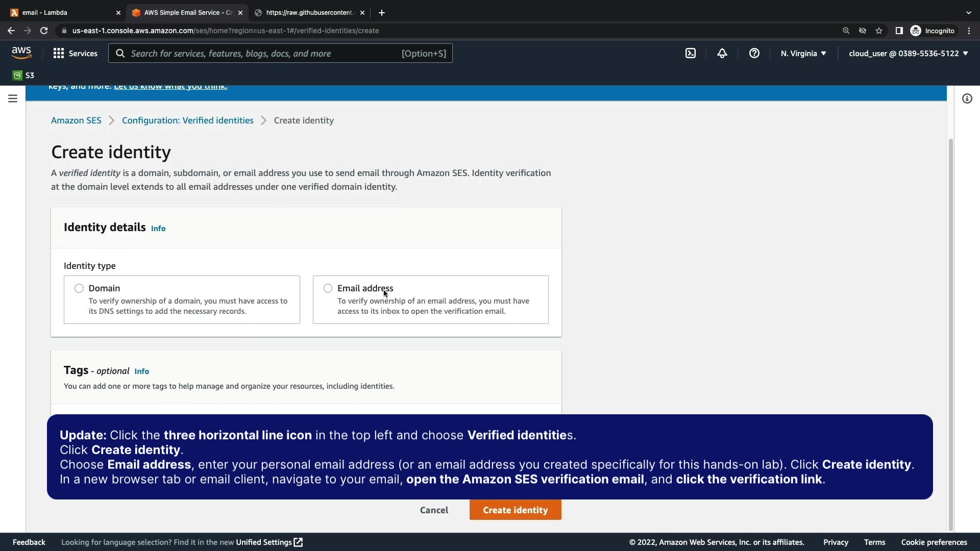
Task: Click the page vertical scrollbar
Action: pos(950,332)
